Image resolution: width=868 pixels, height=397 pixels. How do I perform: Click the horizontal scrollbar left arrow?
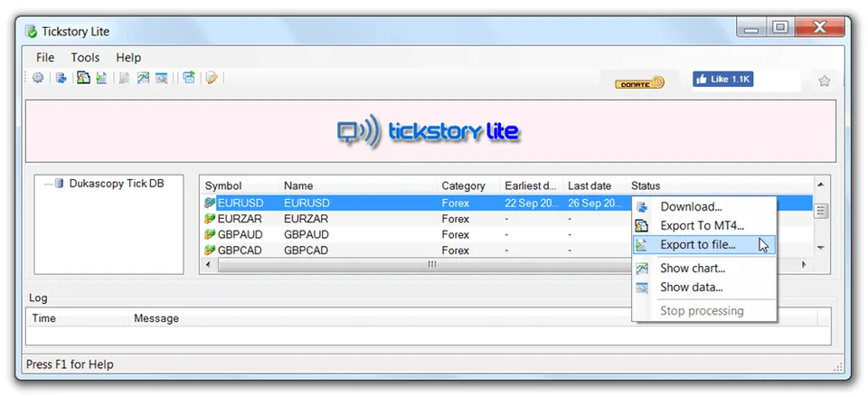(x=208, y=265)
